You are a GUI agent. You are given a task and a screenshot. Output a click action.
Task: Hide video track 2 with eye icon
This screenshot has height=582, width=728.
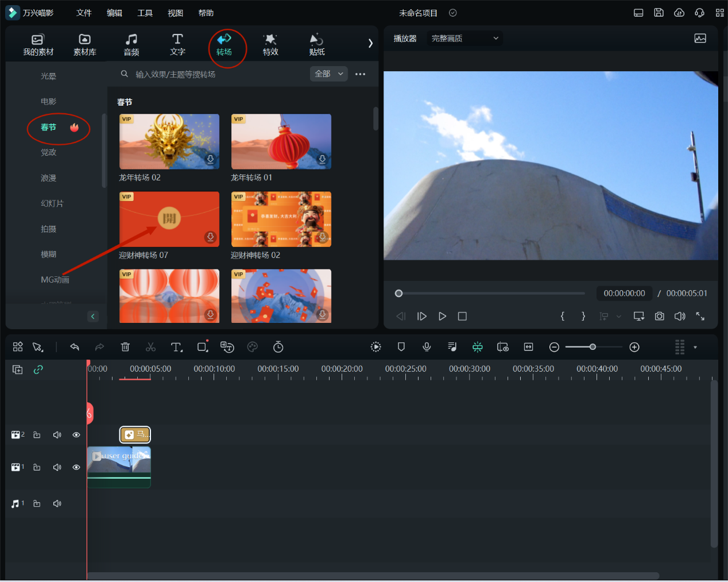pos(76,435)
